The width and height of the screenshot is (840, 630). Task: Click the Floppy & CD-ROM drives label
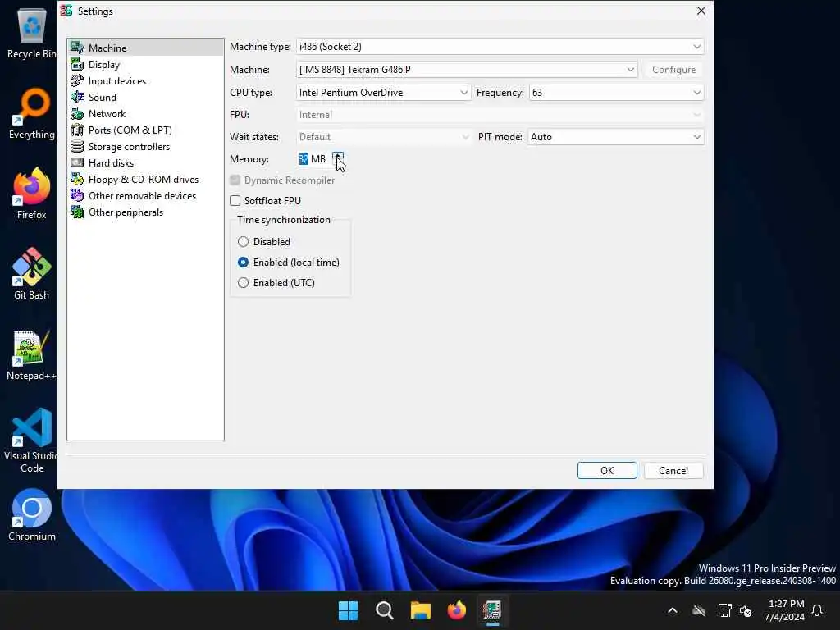[x=144, y=180]
